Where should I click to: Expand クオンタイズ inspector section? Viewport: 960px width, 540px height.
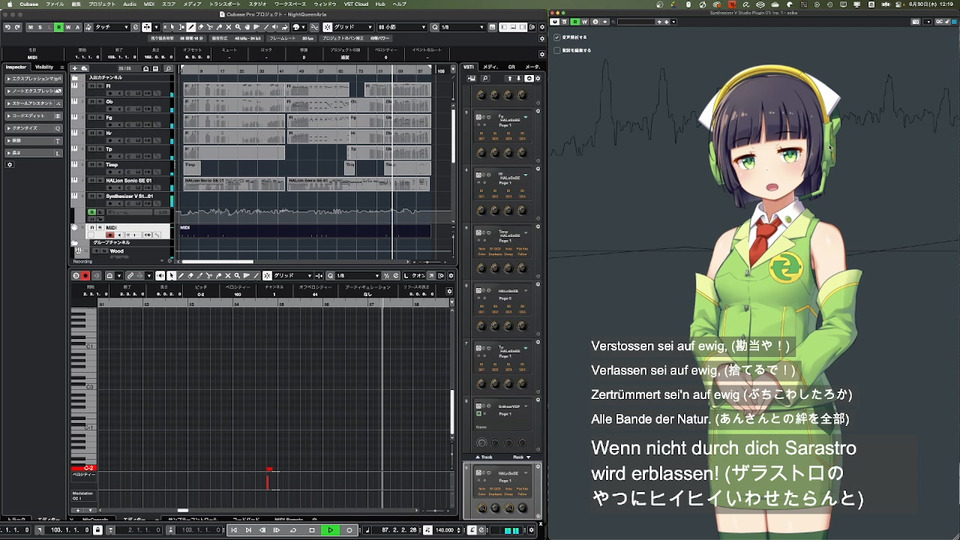click(x=33, y=128)
